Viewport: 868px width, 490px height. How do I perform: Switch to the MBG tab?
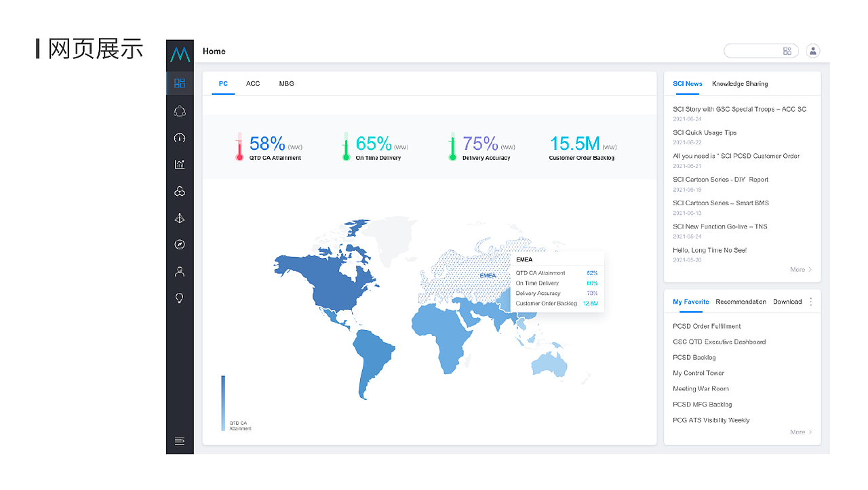tap(287, 84)
